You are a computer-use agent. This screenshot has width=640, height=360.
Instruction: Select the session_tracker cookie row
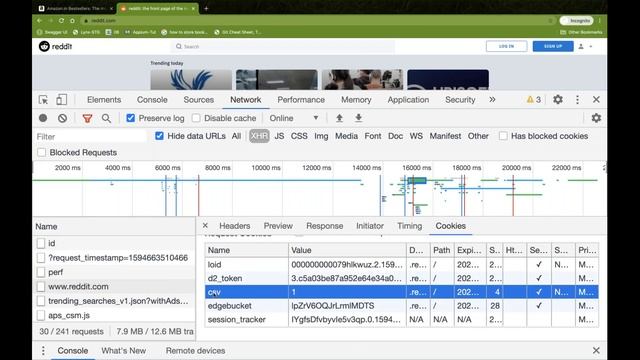click(x=402, y=320)
